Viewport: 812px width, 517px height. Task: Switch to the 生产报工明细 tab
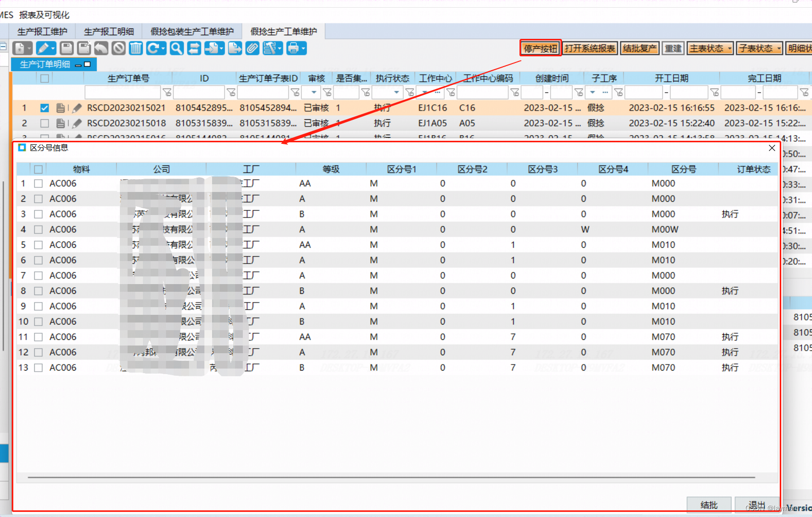tap(109, 32)
